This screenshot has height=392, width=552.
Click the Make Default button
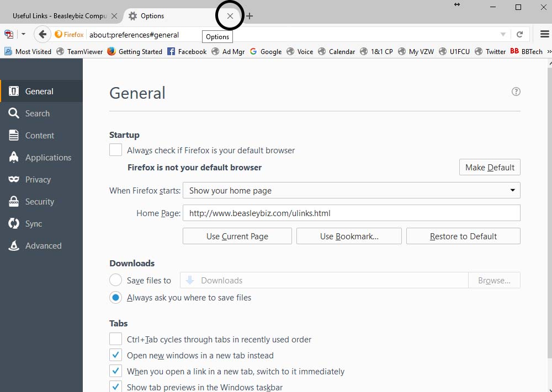click(489, 167)
